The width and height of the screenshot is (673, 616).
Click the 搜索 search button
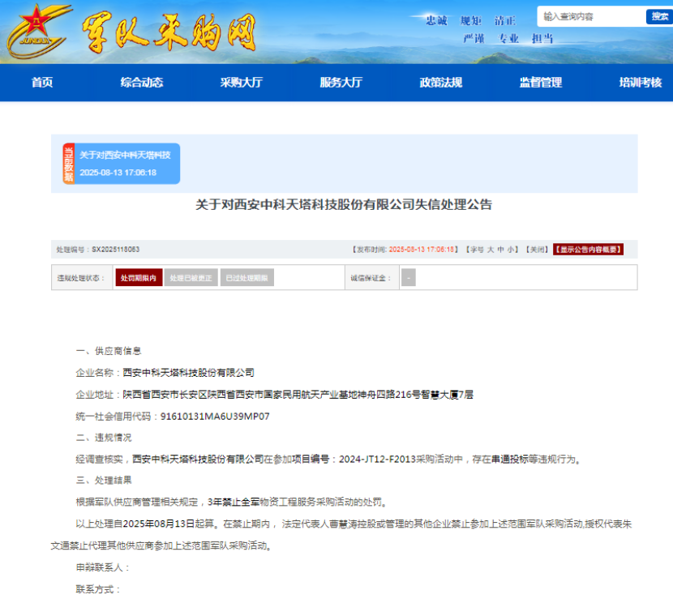659,17
